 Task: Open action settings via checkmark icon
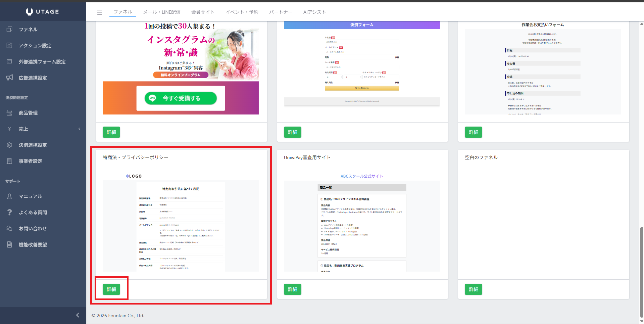click(x=9, y=45)
